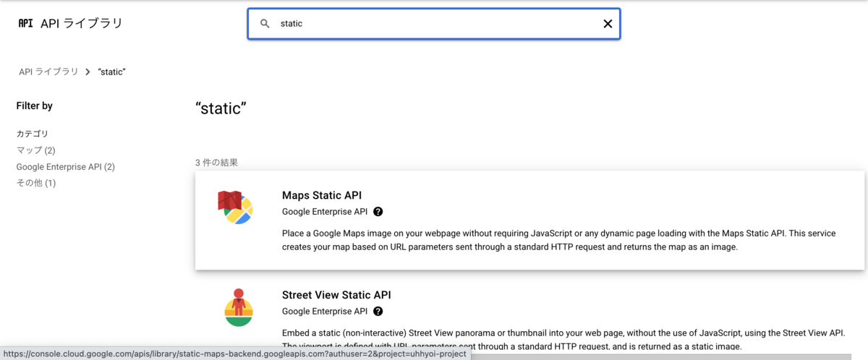This screenshot has height=360, width=868.
Task: Open the Street View Static API title
Action: 336,295
